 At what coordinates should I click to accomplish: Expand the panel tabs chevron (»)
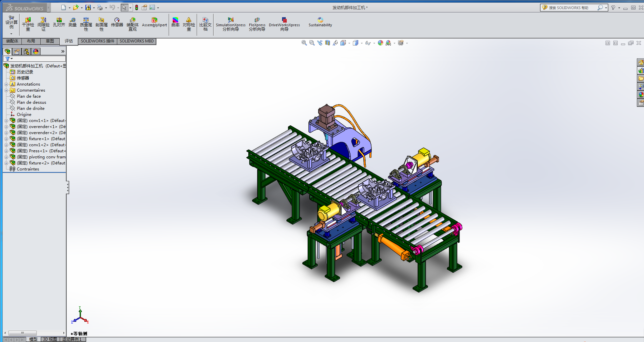click(63, 51)
